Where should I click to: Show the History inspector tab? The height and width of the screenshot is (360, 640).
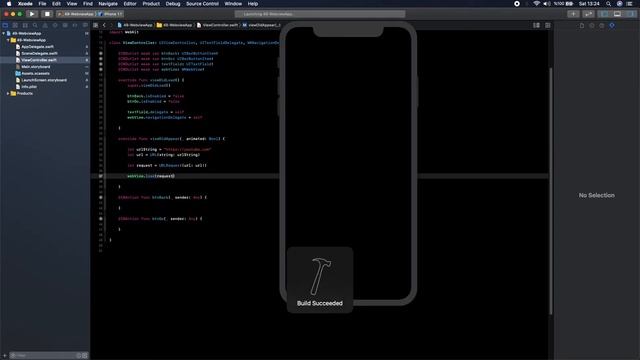(x=592, y=25)
